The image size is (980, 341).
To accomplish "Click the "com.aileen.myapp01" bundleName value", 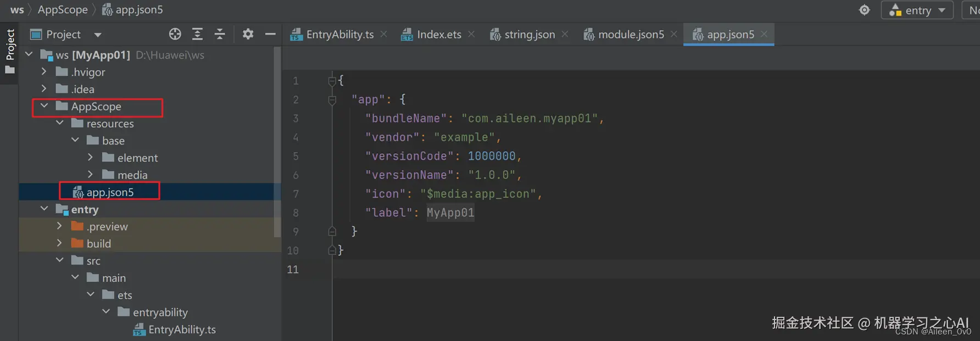I will tap(529, 119).
